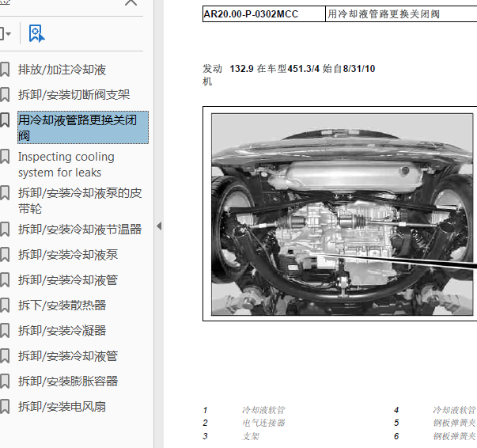Close the bookmarks panel
The height and width of the screenshot is (448, 477).
(x=131, y=2)
